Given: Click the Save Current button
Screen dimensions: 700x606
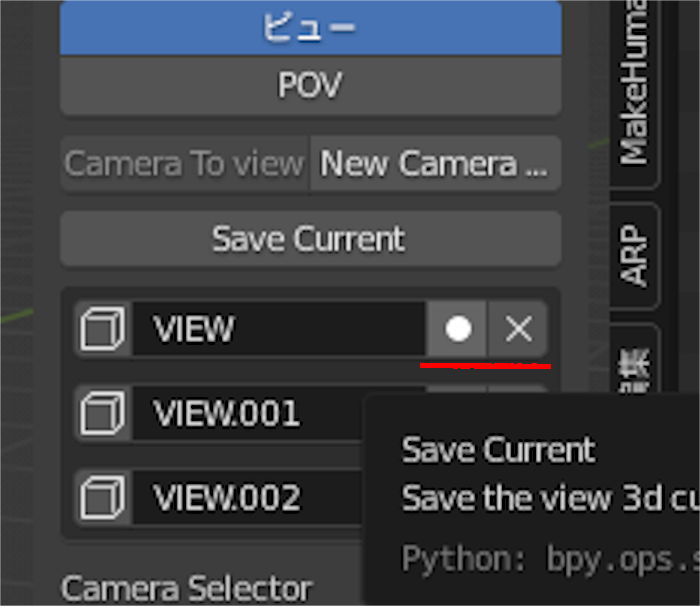Looking at the screenshot, I should pos(310,239).
